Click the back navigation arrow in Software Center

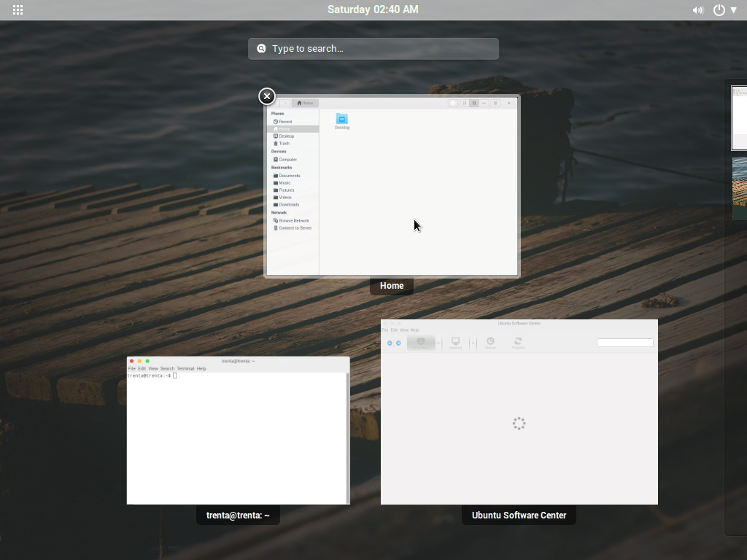click(x=390, y=343)
